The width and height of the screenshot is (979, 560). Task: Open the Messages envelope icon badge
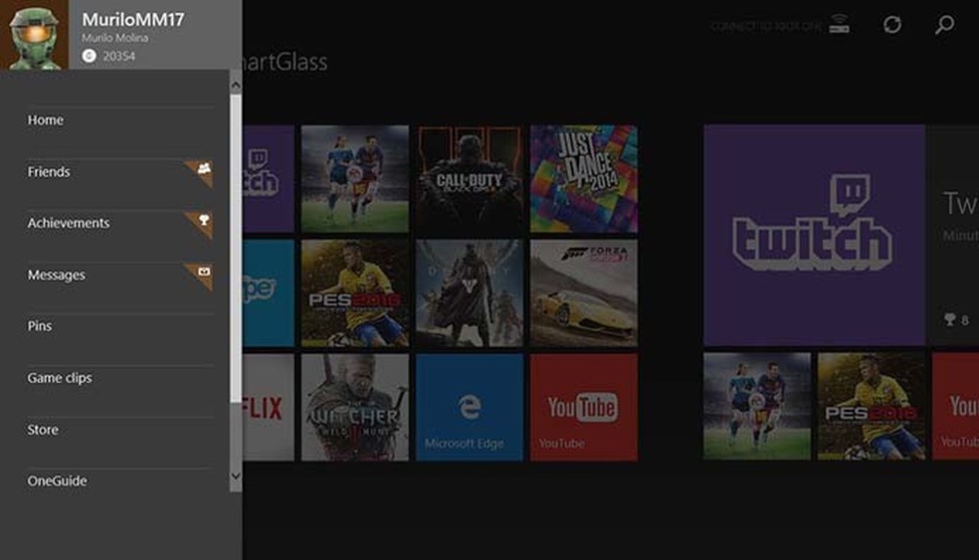pyautogui.click(x=204, y=272)
